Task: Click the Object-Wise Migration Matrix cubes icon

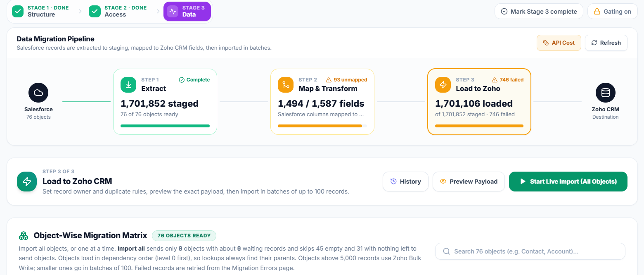Action: (24, 236)
